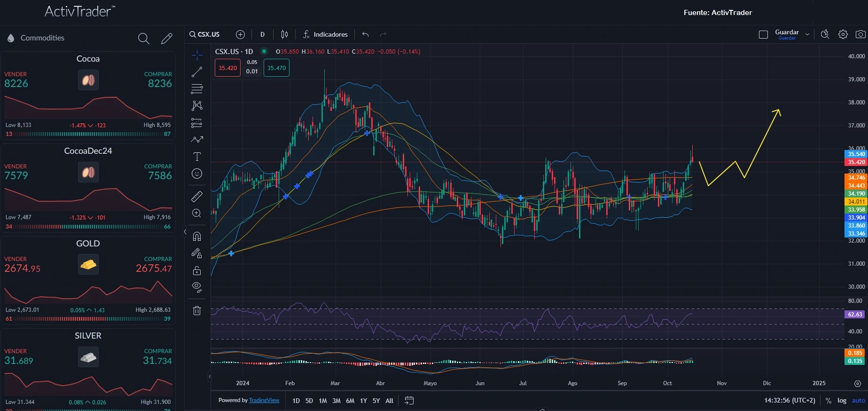Take a chart snapshot with the camera icon

click(x=860, y=34)
